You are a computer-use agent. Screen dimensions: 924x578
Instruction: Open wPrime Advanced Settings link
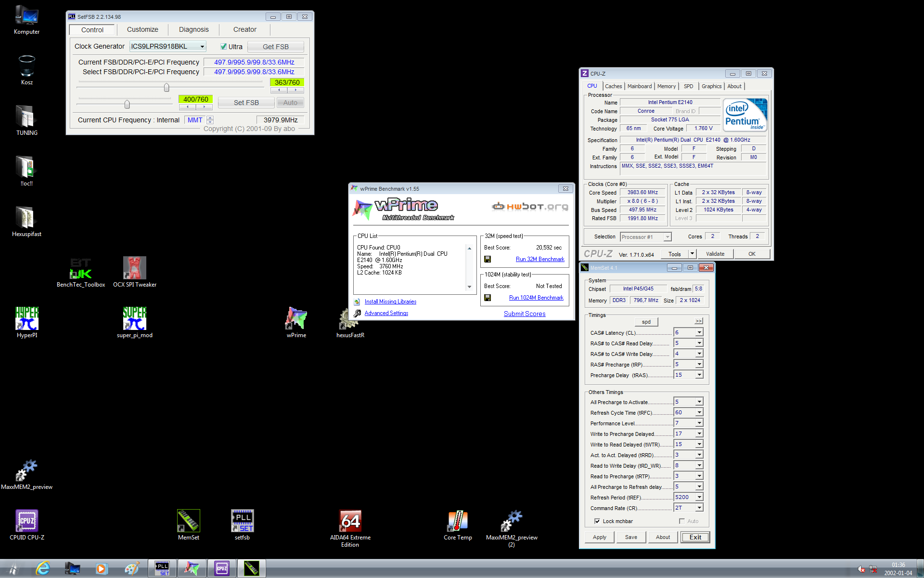(386, 313)
